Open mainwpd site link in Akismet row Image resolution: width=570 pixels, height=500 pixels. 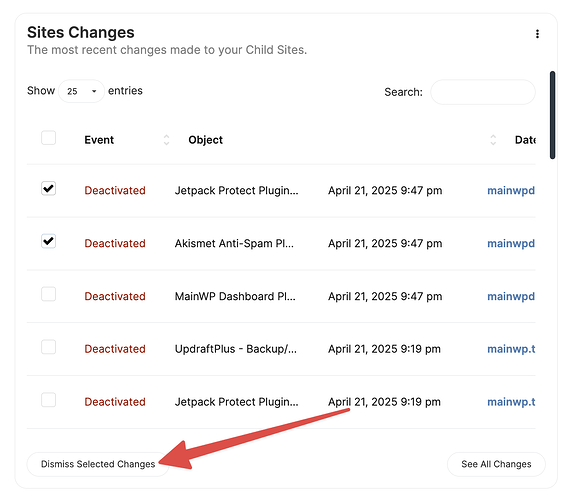[x=511, y=243]
